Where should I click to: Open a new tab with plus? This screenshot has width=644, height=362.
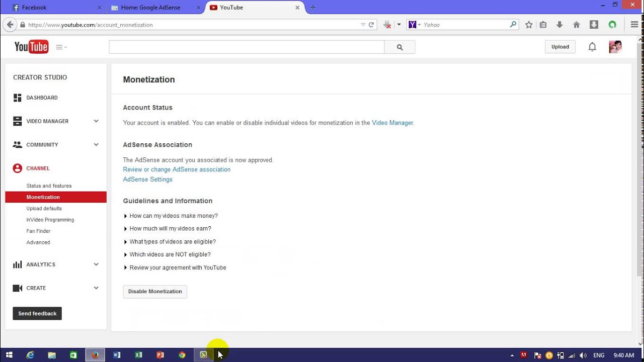click(x=313, y=8)
